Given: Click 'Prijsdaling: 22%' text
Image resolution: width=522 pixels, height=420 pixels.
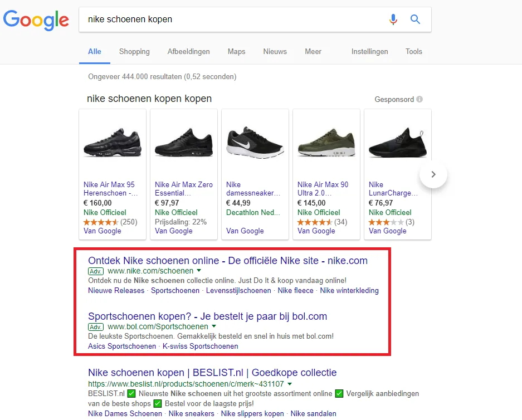Looking at the screenshot, I should coord(180,222).
